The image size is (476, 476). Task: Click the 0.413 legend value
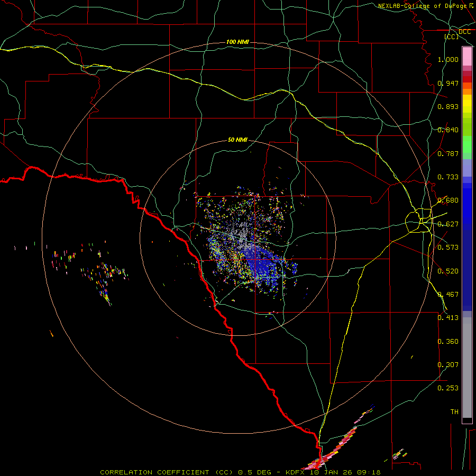[x=448, y=318]
